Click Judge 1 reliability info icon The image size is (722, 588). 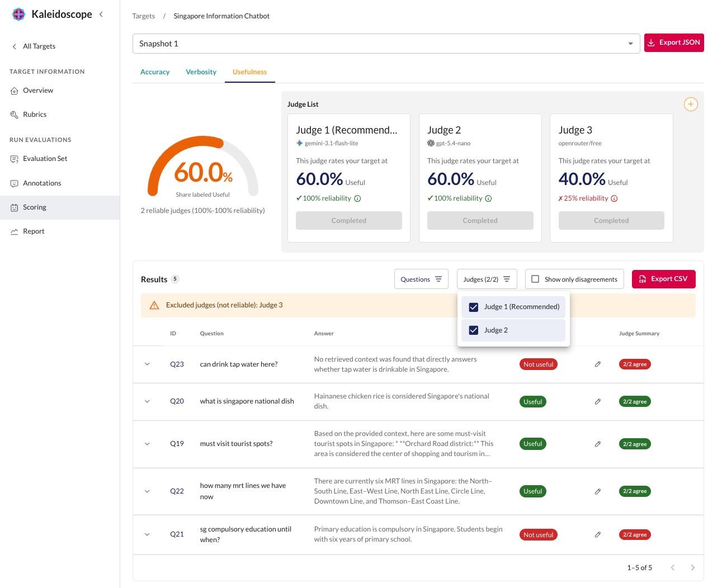(358, 198)
